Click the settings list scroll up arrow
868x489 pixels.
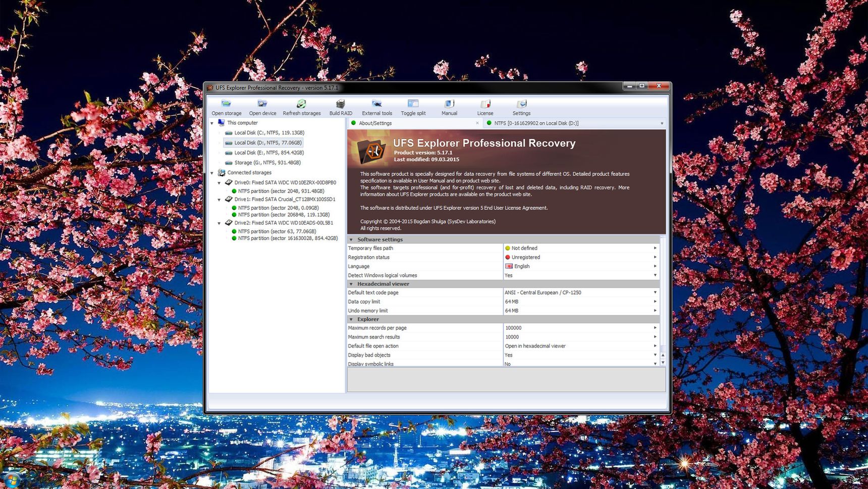[x=663, y=355]
